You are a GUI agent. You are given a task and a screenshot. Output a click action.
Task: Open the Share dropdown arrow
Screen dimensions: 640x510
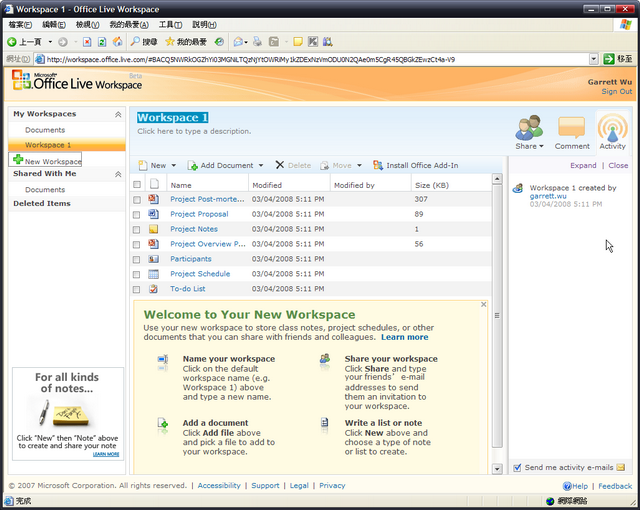[x=542, y=146]
